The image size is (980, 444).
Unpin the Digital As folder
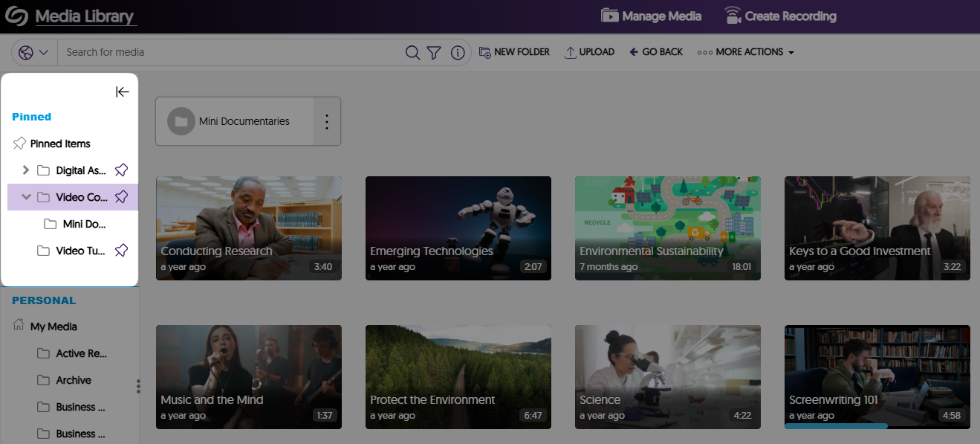(x=120, y=170)
